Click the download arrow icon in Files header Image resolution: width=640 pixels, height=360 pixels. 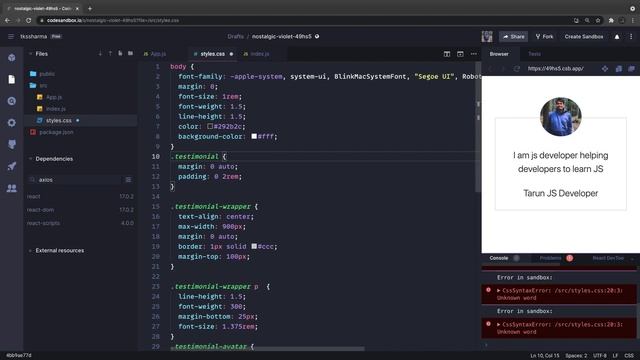pos(100,53)
